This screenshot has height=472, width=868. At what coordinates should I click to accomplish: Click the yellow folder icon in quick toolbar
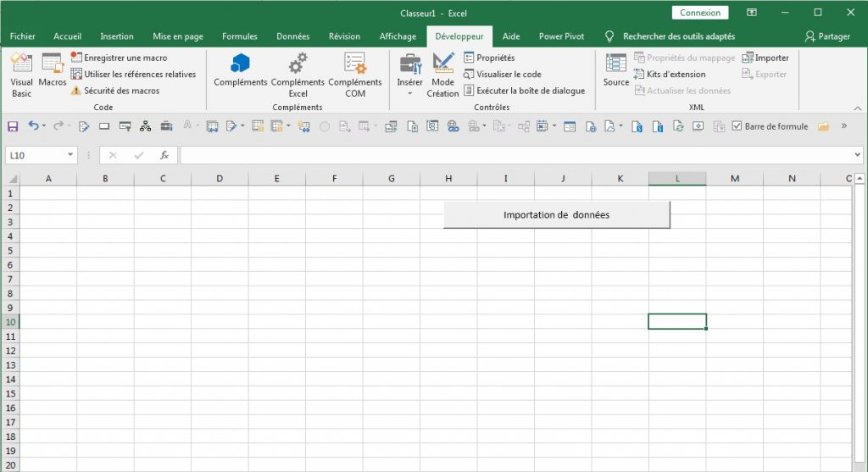[824, 127]
